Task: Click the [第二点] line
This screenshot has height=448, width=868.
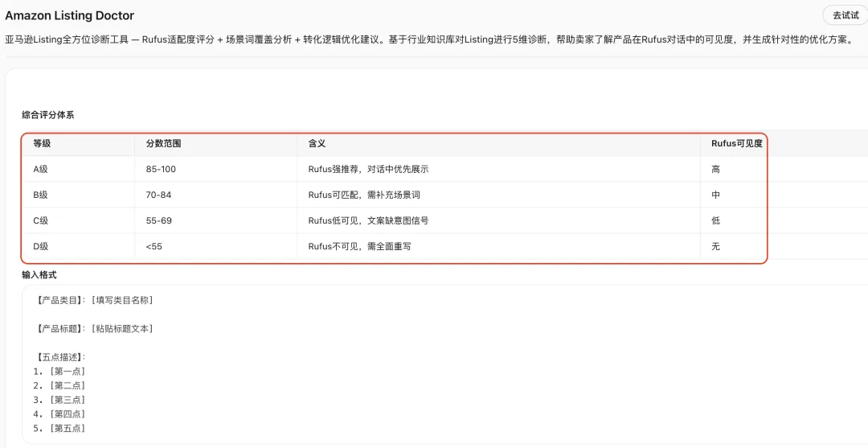Action: pyautogui.click(x=59, y=385)
